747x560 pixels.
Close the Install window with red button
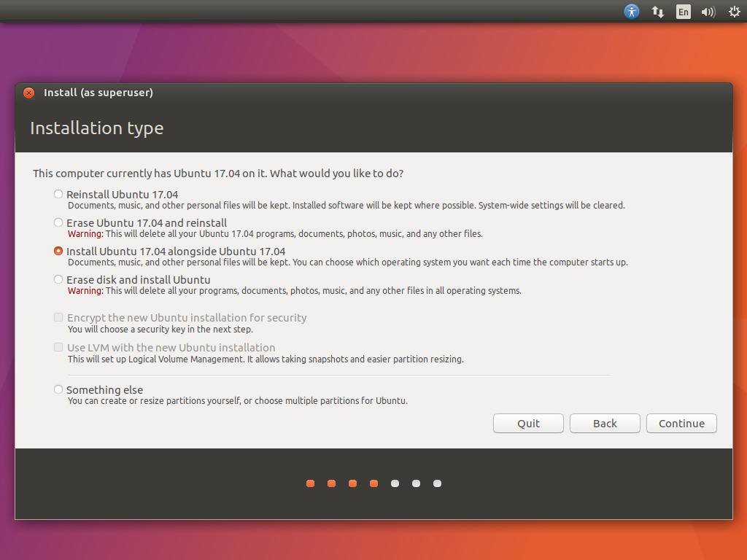tap(28, 93)
